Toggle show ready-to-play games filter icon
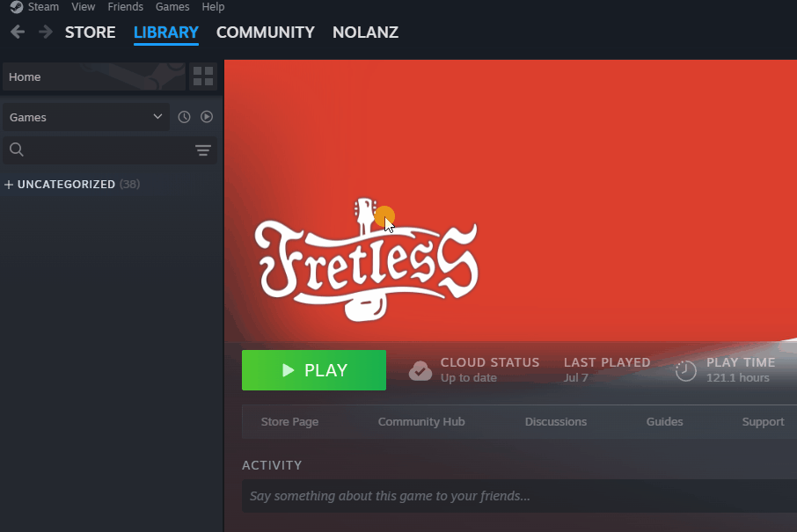Image resolution: width=797 pixels, height=532 pixels. point(207,117)
